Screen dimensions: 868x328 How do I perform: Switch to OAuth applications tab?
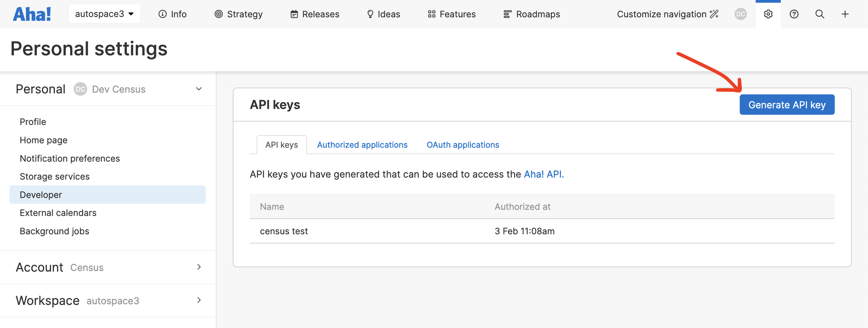pos(463,145)
